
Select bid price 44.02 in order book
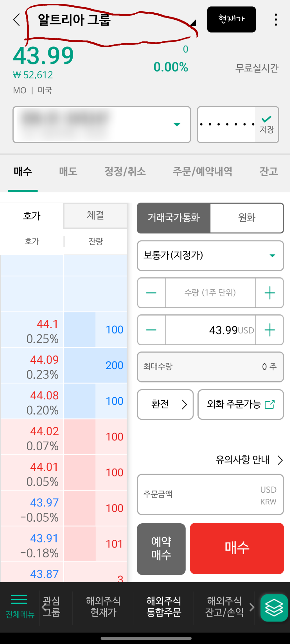32,437
